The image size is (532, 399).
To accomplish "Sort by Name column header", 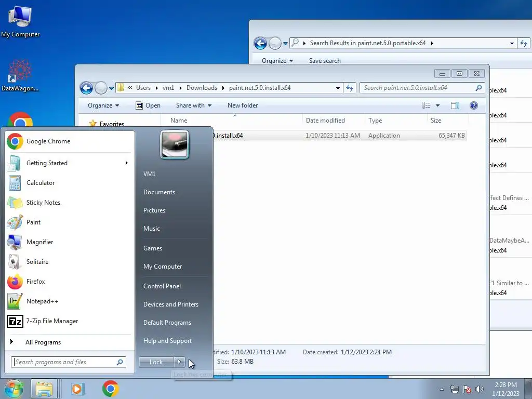I will [231, 121].
